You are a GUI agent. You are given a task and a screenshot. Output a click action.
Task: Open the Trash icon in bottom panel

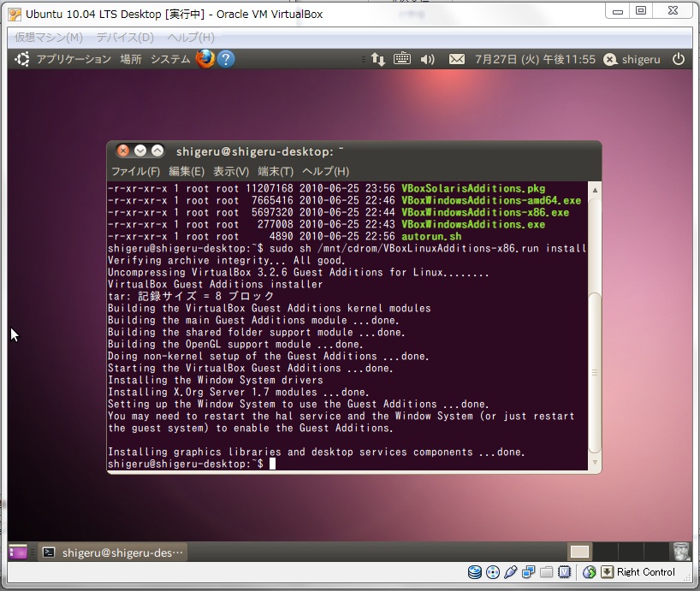pos(681,552)
